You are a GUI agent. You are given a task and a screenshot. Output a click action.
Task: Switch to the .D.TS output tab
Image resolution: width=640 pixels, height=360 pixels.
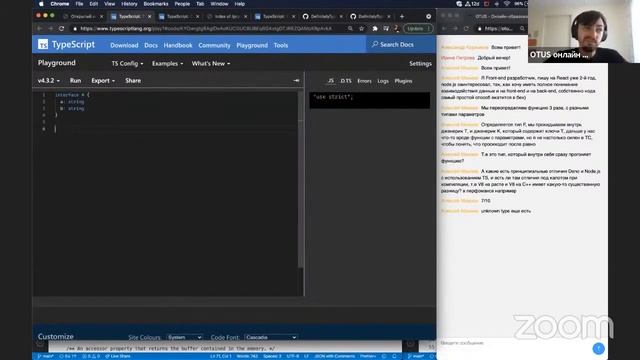pos(346,81)
